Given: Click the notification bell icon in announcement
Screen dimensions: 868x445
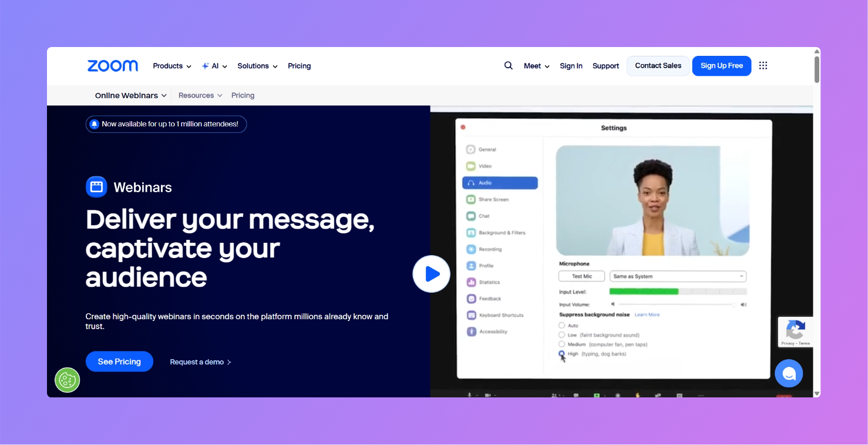Looking at the screenshot, I should 94,124.
